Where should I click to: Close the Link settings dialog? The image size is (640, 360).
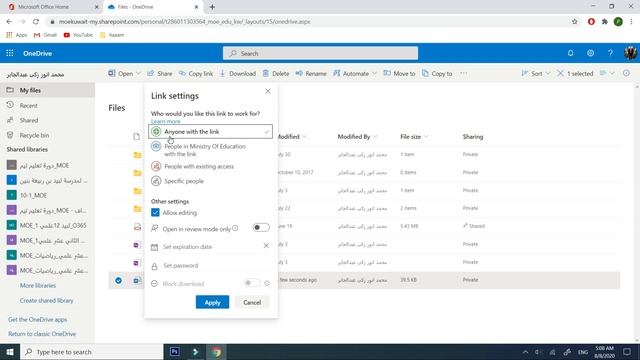(x=268, y=91)
